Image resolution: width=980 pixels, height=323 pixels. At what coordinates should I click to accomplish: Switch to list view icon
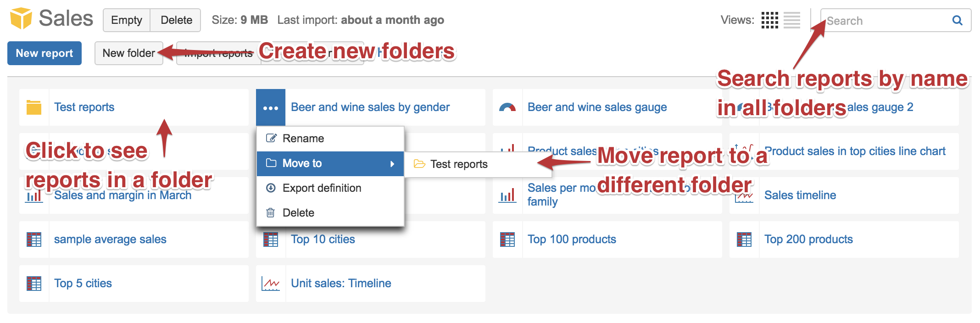791,20
